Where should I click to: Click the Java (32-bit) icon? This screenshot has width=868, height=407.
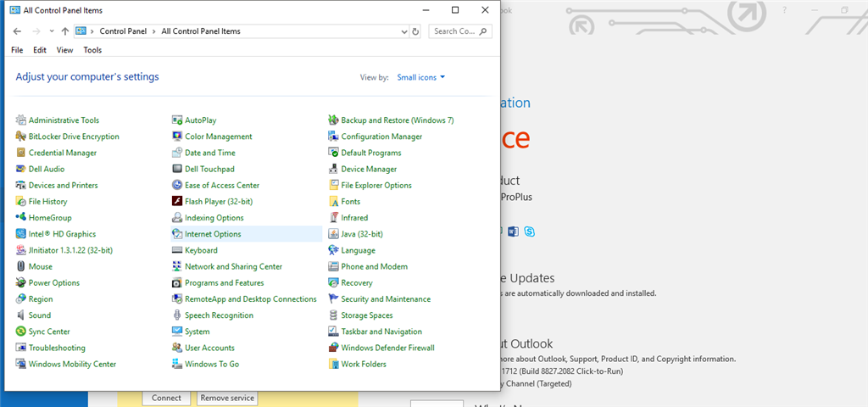(333, 234)
